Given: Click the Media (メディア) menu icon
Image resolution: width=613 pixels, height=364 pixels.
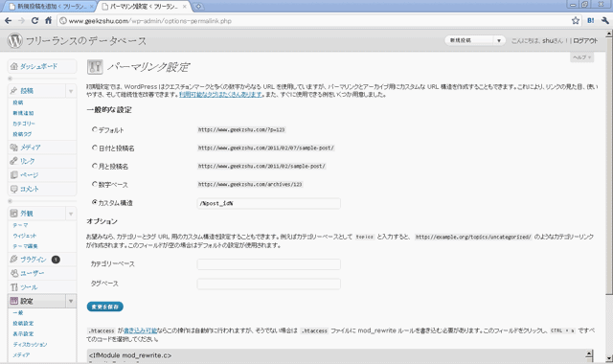Looking at the screenshot, I should pyautogui.click(x=13, y=148).
